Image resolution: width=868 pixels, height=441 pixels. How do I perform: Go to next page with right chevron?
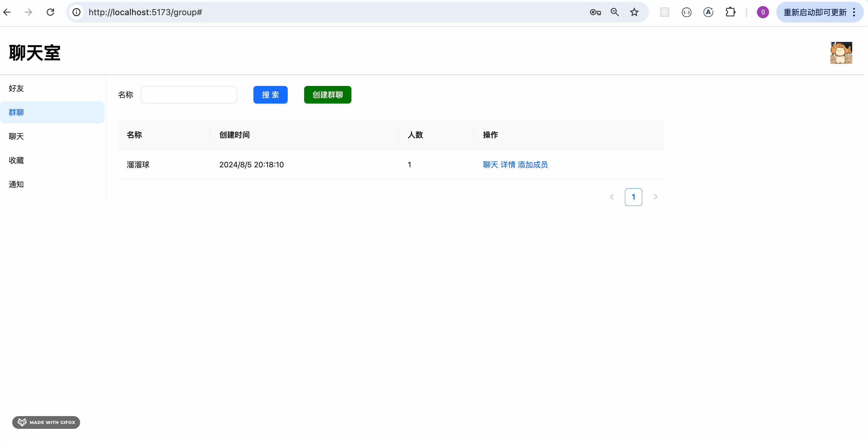click(655, 197)
